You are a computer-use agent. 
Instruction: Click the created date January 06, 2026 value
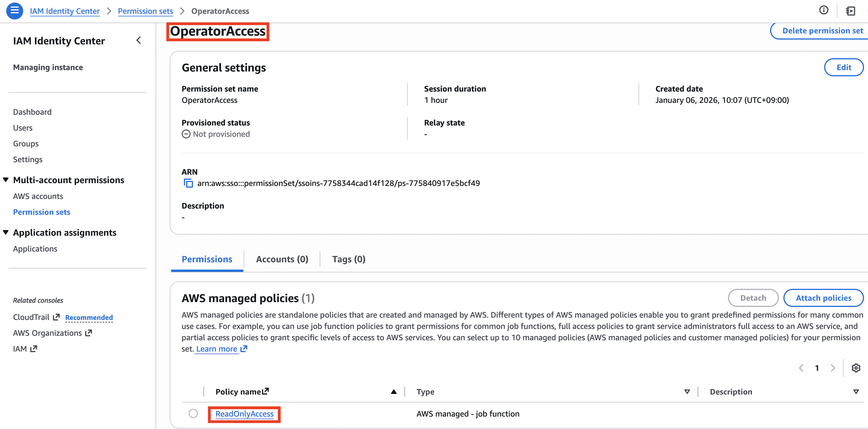[x=722, y=100]
